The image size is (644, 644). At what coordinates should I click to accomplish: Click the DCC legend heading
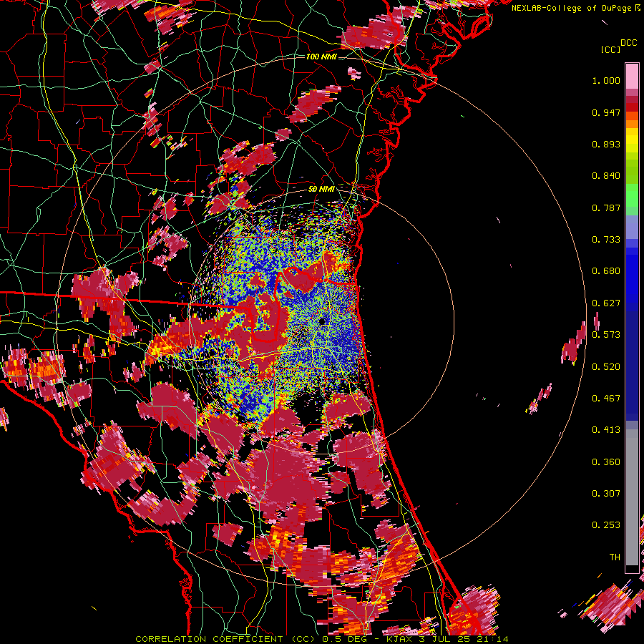[x=628, y=43]
